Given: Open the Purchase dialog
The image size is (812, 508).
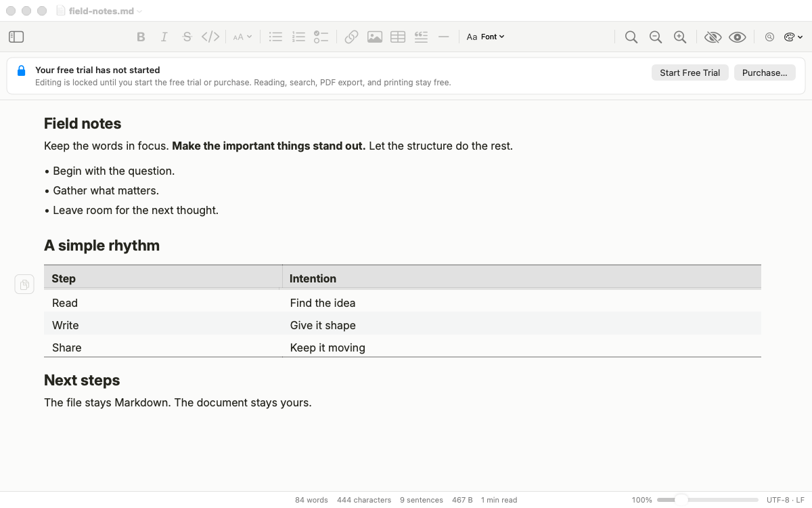Looking at the screenshot, I should click(765, 72).
